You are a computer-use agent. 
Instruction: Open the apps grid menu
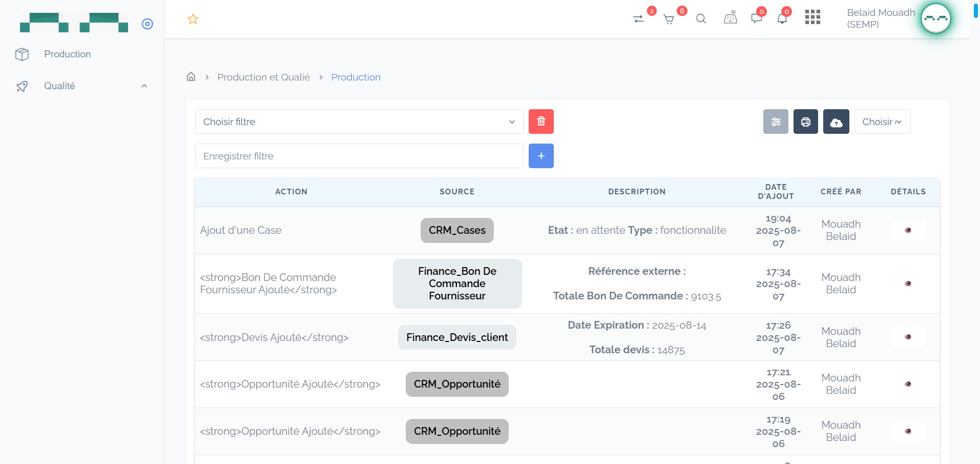[812, 17]
